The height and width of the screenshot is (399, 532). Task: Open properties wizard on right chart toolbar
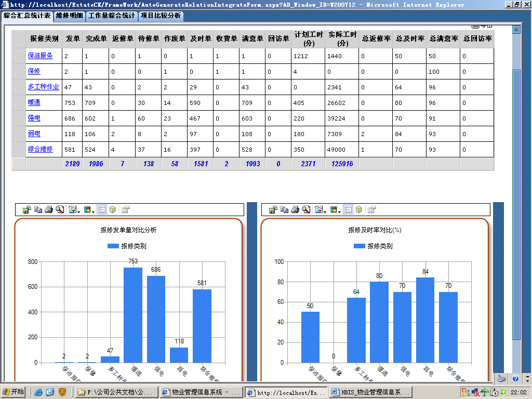pos(371,209)
